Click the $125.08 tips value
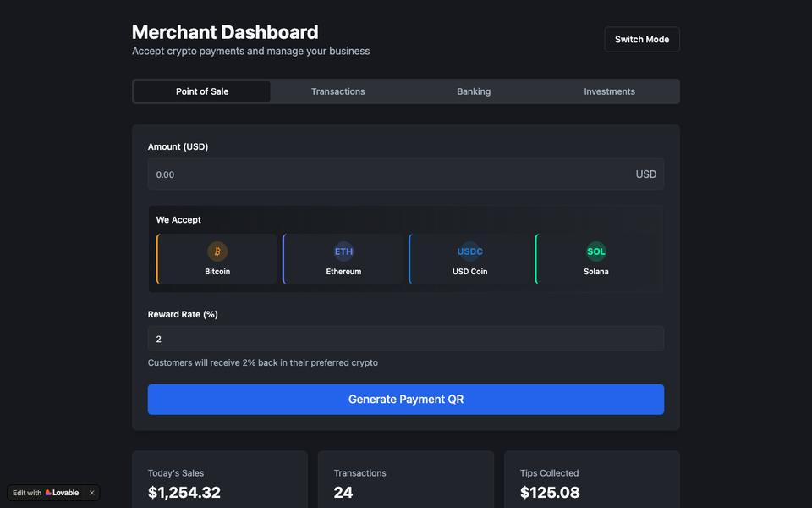Image resolution: width=812 pixels, height=508 pixels. [550, 492]
